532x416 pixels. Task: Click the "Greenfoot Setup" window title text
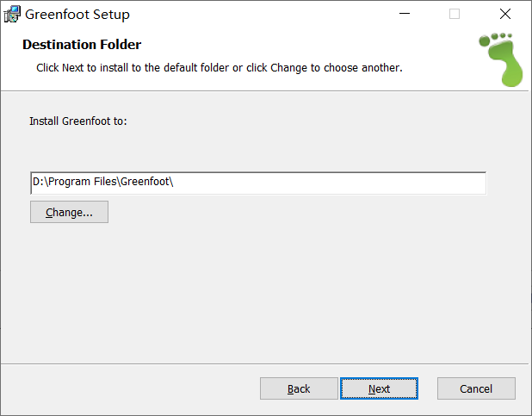pyautogui.click(x=77, y=15)
